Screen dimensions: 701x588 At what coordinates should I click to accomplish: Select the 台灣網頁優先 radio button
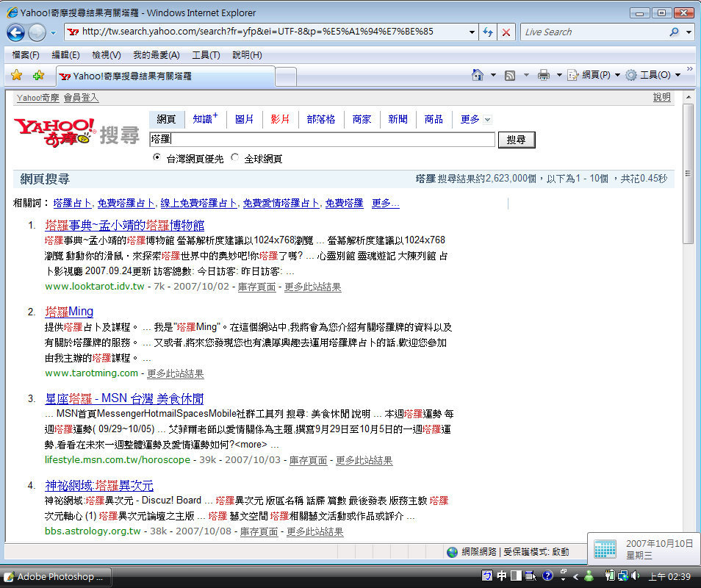(x=157, y=157)
